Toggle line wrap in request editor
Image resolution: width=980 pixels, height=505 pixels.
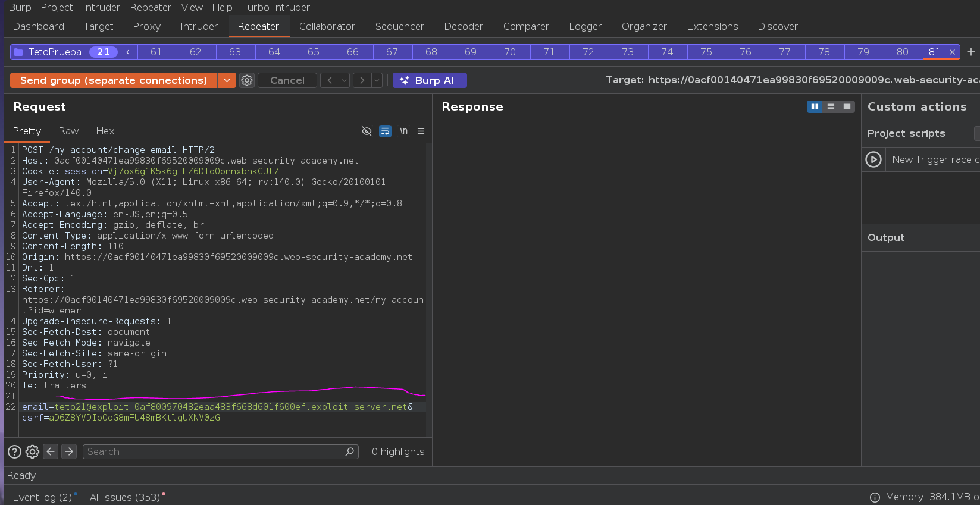(x=386, y=131)
